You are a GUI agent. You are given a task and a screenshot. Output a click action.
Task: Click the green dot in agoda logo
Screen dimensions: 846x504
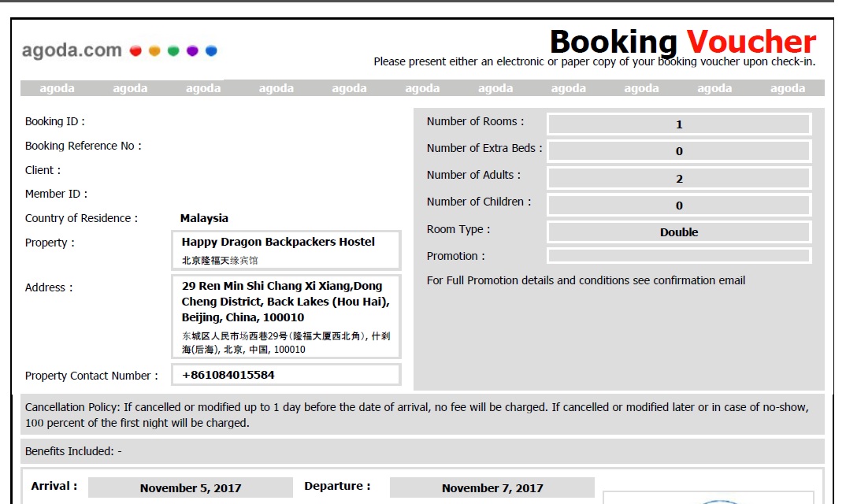(173, 50)
